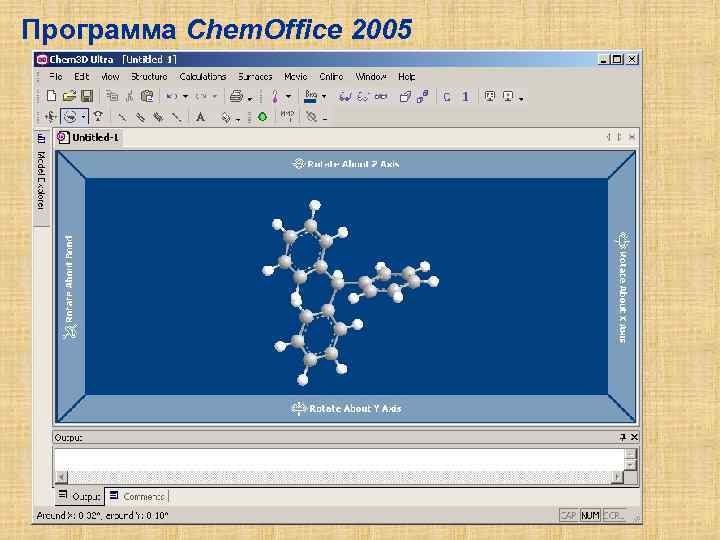Click the green minimize energy icon
The height and width of the screenshot is (540, 720).
(x=262, y=117)
